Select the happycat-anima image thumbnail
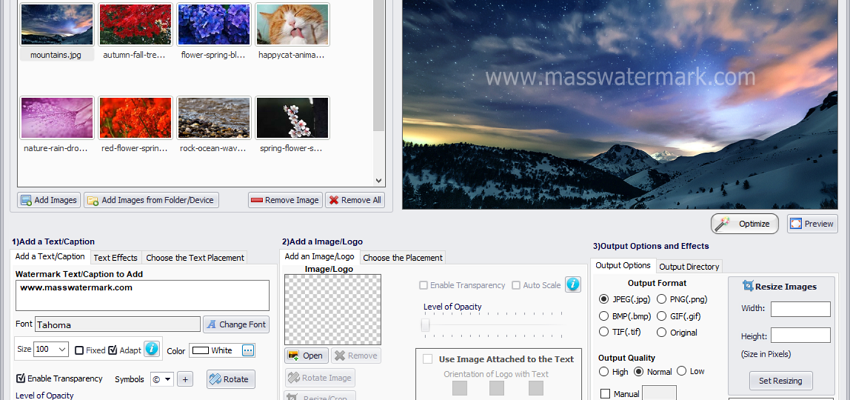 click(292, 25)
